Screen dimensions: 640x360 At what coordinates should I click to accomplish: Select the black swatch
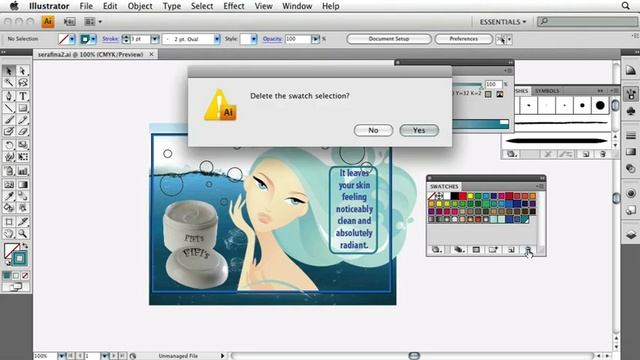coord(454,196)
